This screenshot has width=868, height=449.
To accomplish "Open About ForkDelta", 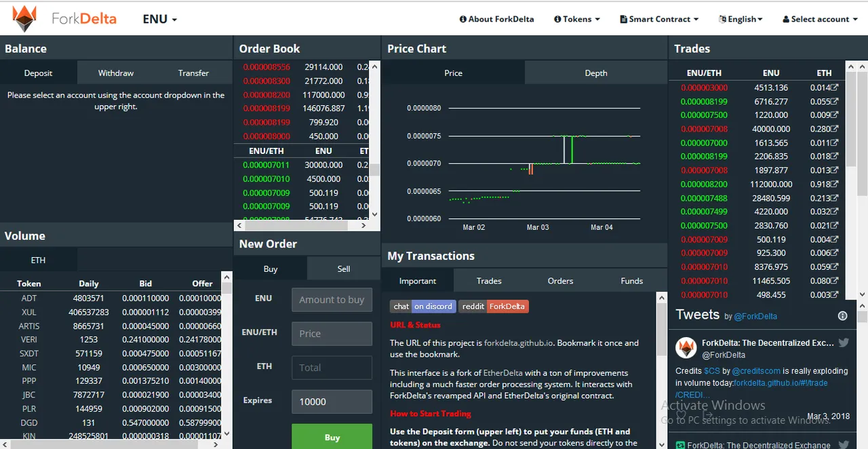I will [496, 19].
